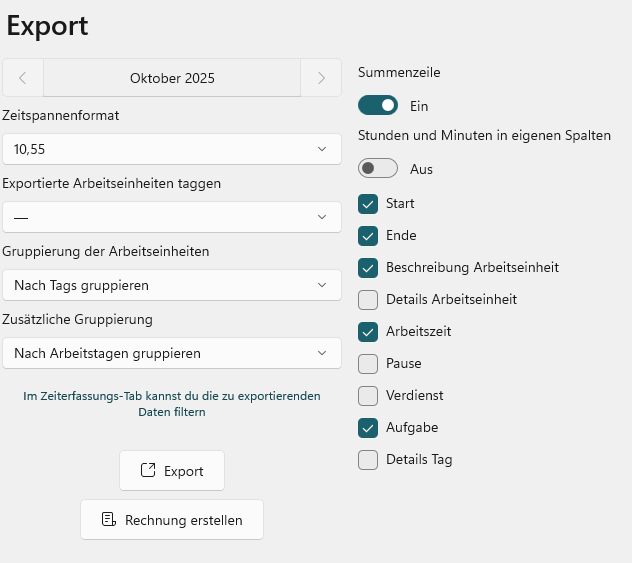This screenshot has width=632, height=563.
Task: Uncheck the Aufgabe checkbox
Action: 368,428
